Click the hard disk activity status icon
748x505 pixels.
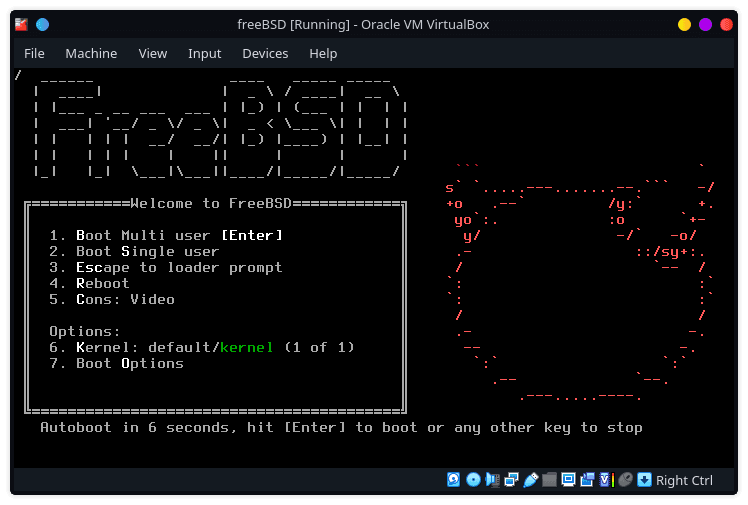453,480
